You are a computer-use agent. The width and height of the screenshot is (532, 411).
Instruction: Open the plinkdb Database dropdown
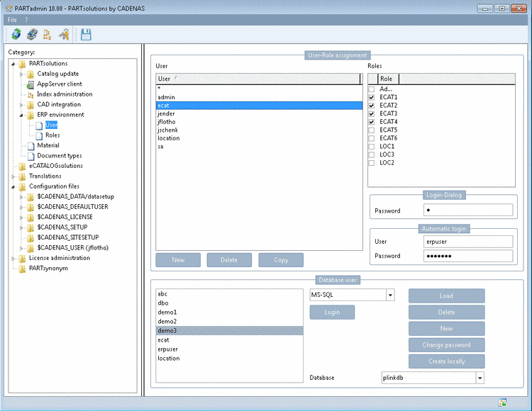pos(480,378)
